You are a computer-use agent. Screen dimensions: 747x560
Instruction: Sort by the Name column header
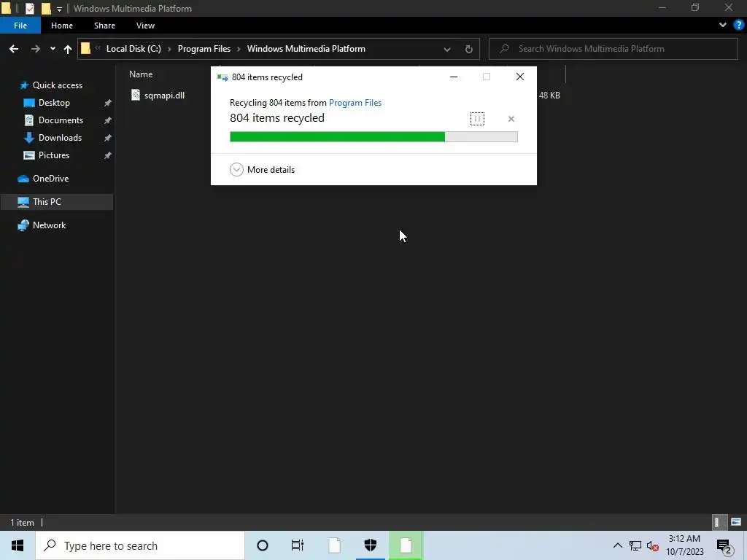tap(141, 74)
